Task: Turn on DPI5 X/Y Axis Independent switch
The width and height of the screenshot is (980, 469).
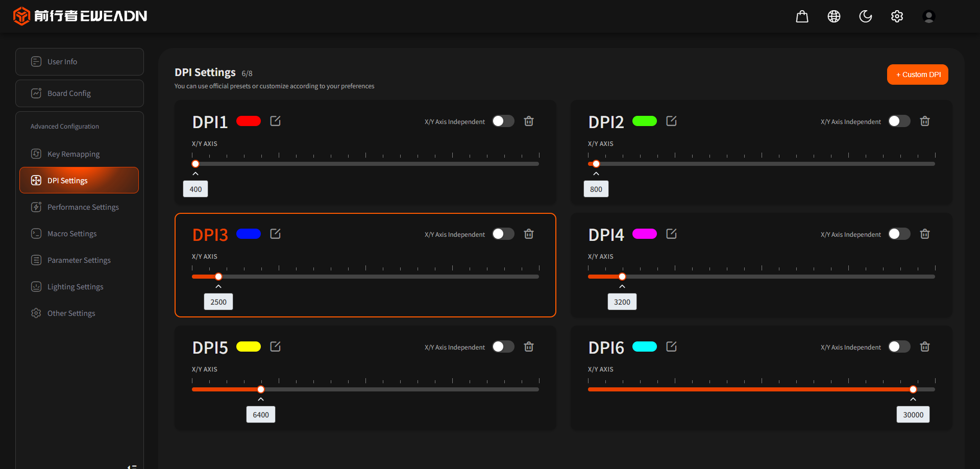Action: 503,347
